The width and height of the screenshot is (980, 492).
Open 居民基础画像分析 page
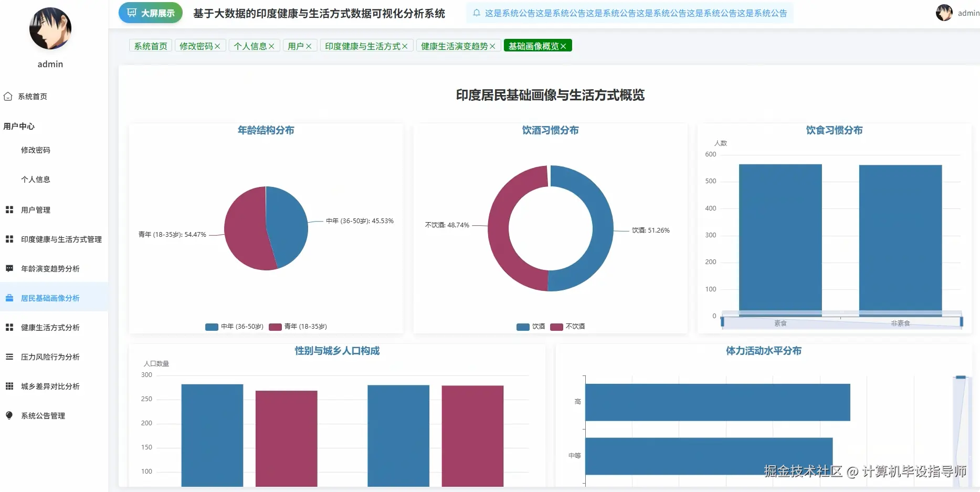coord(54,298)
